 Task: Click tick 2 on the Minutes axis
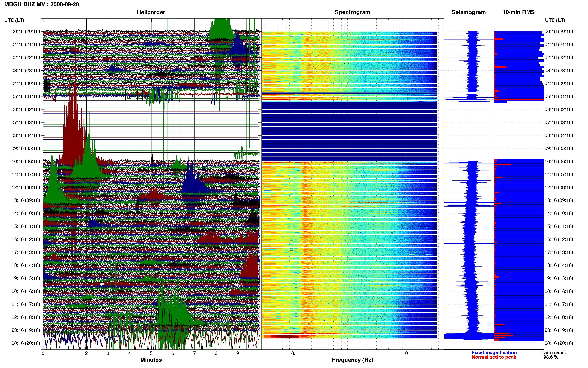pos(86,353)
